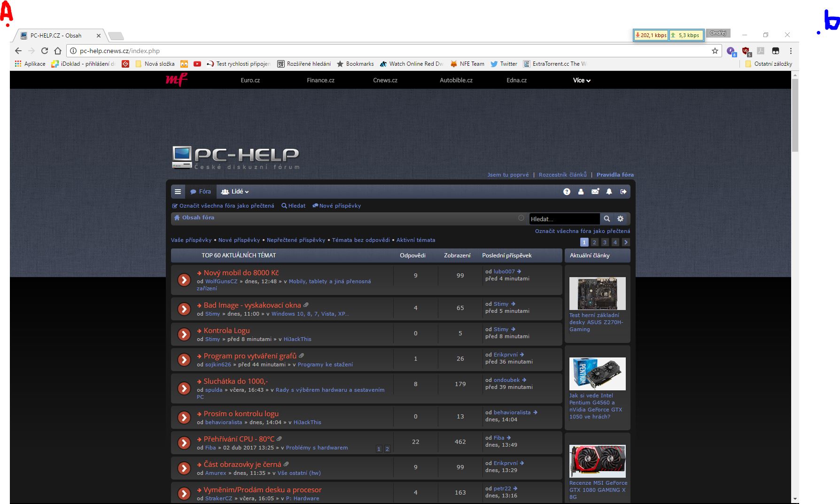Open the Ondřej Chrome profile button
The image size is (840, 504).
[x=718, y=33]
